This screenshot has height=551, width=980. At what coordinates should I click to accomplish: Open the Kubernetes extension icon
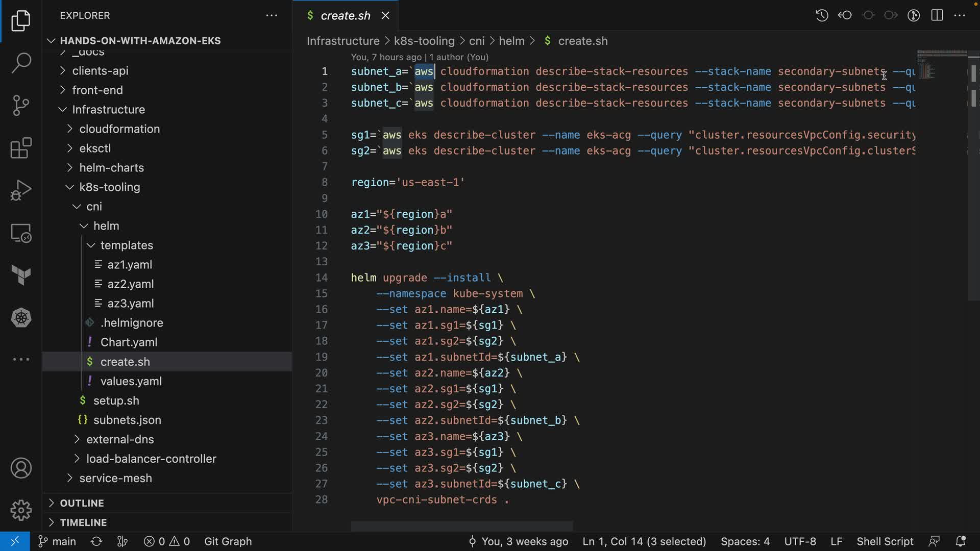(21, 318)
